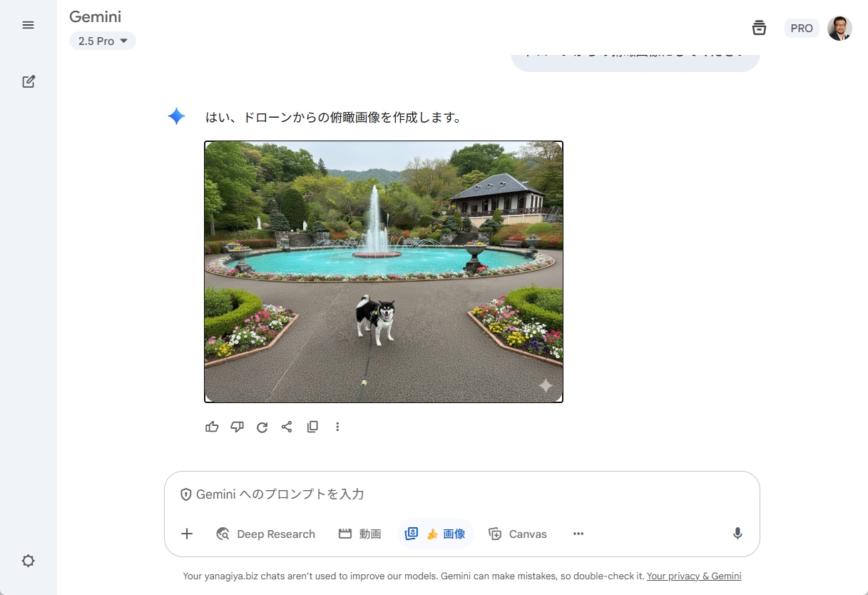Copy the response with copy icon
The image size is (868, 595).
point(312,427)
